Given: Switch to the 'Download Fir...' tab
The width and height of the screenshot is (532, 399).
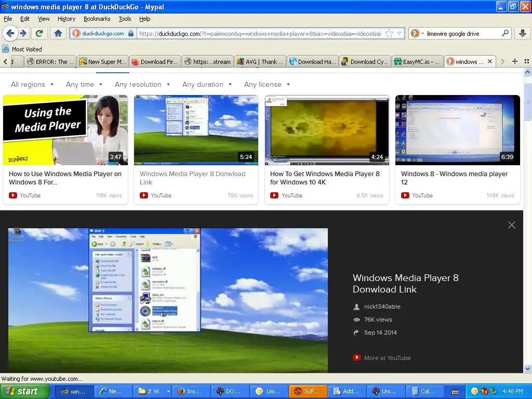Looking at the screenshot, I should [x=155, y=61].
